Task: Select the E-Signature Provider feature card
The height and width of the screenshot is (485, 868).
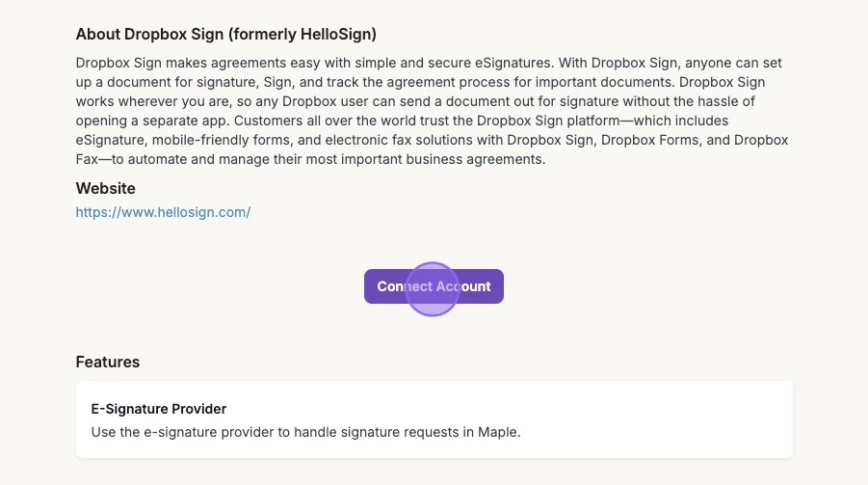Action: (434, 419)
